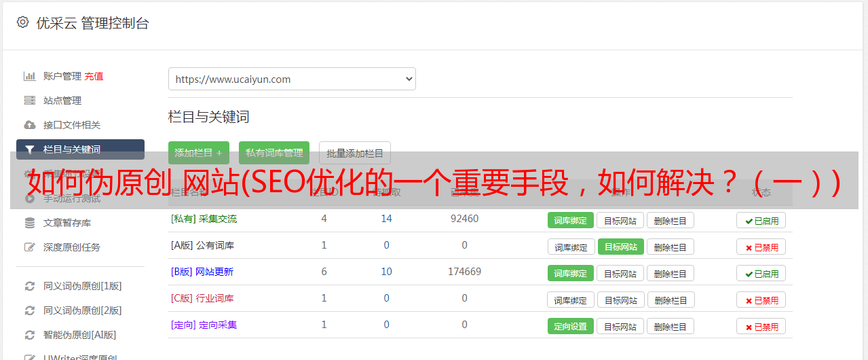The width and height of the screenshot is (868, 360).
Task: Toggle the 已启用 status for 采集交流
Action: [761, 221]
